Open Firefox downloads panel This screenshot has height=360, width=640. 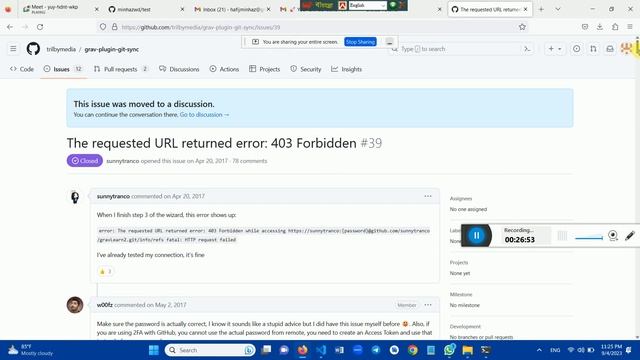click(600, 27)
